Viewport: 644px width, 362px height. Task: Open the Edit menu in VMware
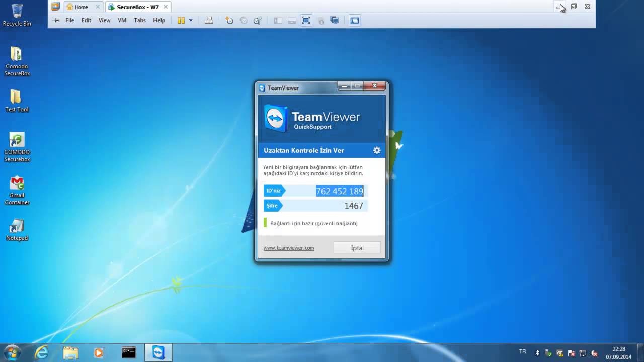pos(87,20)
